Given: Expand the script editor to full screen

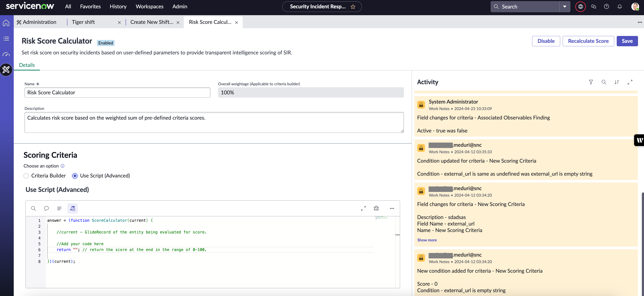Looking at the screenshot, I should tap(363, 208).
